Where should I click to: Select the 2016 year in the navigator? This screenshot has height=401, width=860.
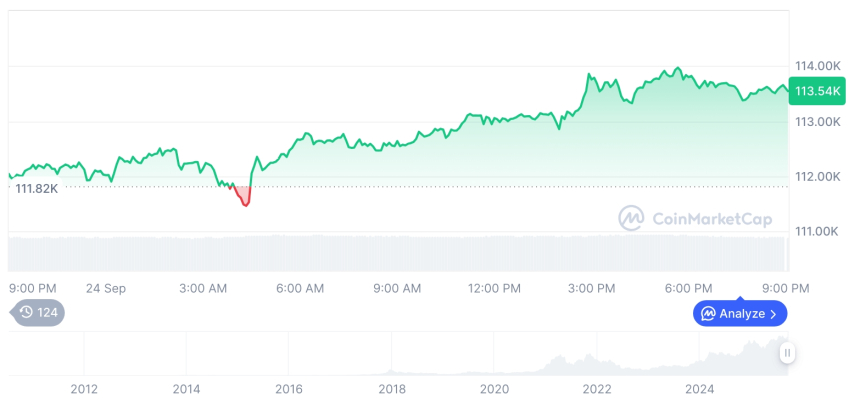(x=289, y=389)
